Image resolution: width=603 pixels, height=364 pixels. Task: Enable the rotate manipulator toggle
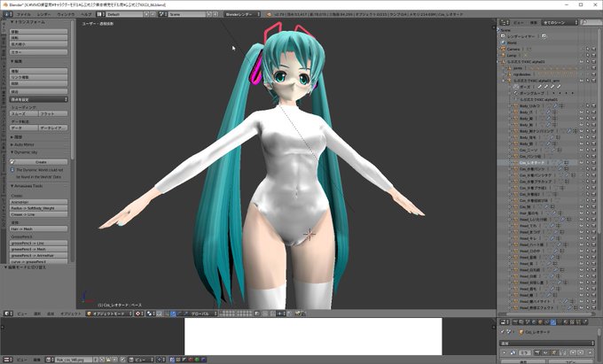[x=180, y=314]
